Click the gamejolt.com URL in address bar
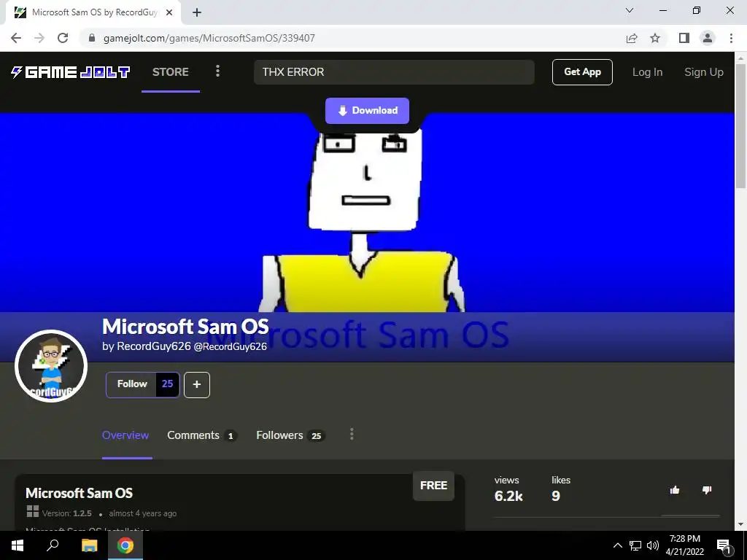747x560 pixels. pyautogui.click(x=209, y=38)
